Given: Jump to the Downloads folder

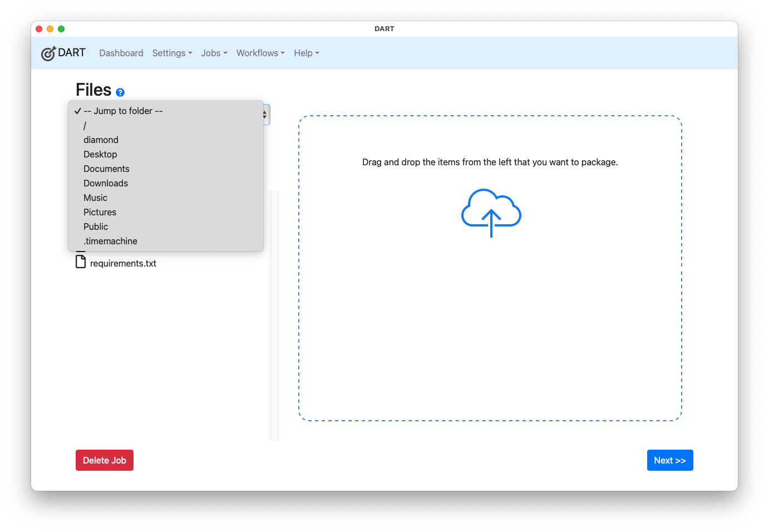Looking at the screenshot, I should (106, 183).
